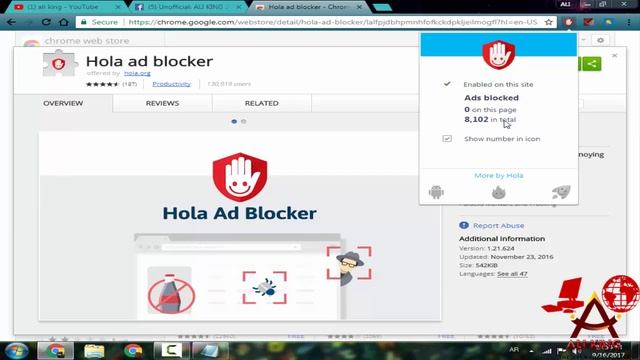
Task: Open the web store settings gear
Action: tap(600, 40)
